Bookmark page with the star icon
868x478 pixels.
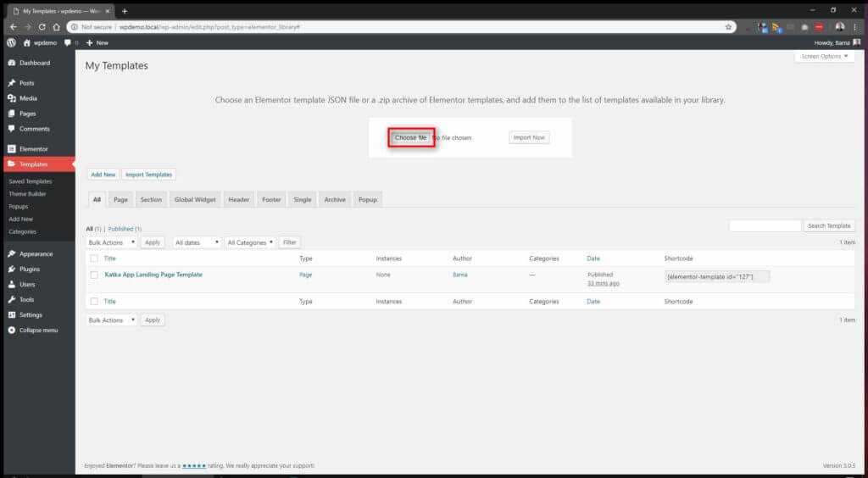[728, 27]
